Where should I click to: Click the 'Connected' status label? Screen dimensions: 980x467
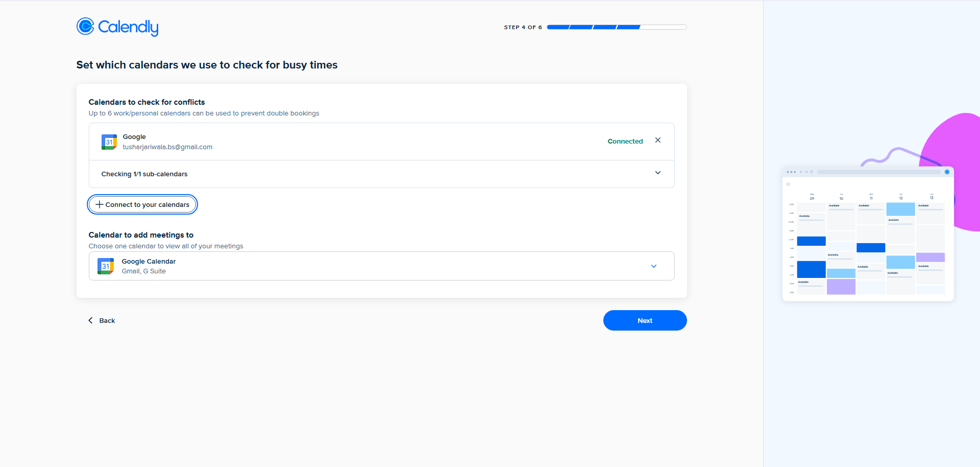click(625, 141)
